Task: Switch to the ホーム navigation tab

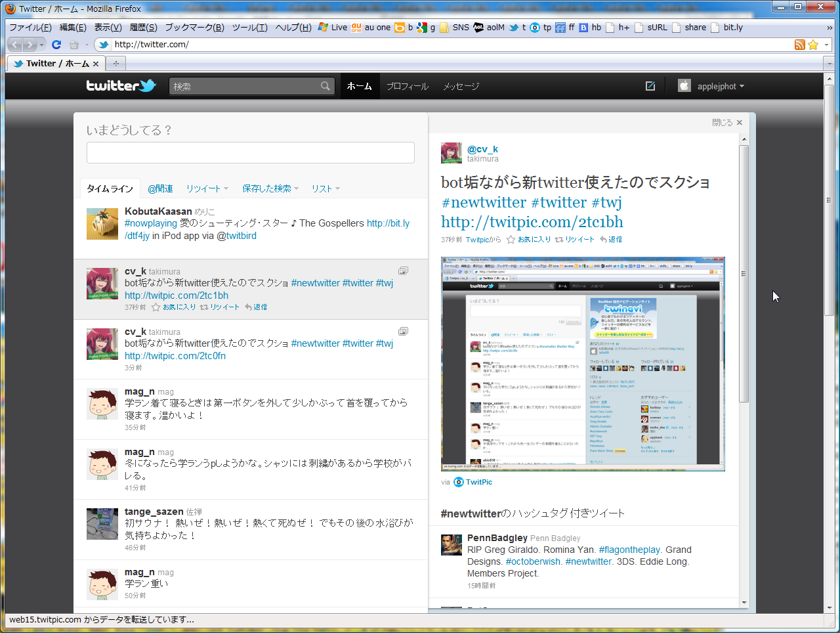Action: 360,86
